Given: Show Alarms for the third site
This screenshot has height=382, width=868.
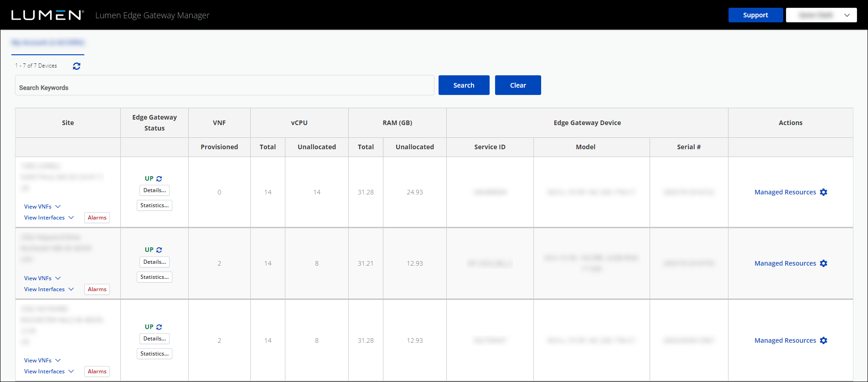Looking at the screenshot, I should [97, 372].
